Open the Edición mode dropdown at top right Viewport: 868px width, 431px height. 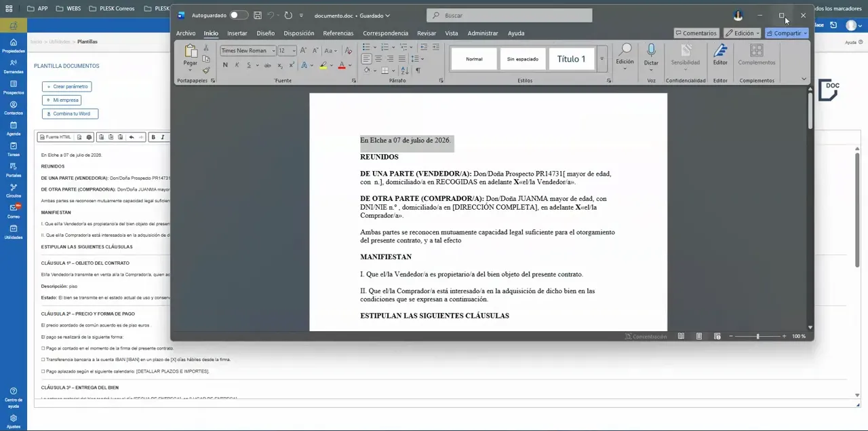tap(742, 33)
